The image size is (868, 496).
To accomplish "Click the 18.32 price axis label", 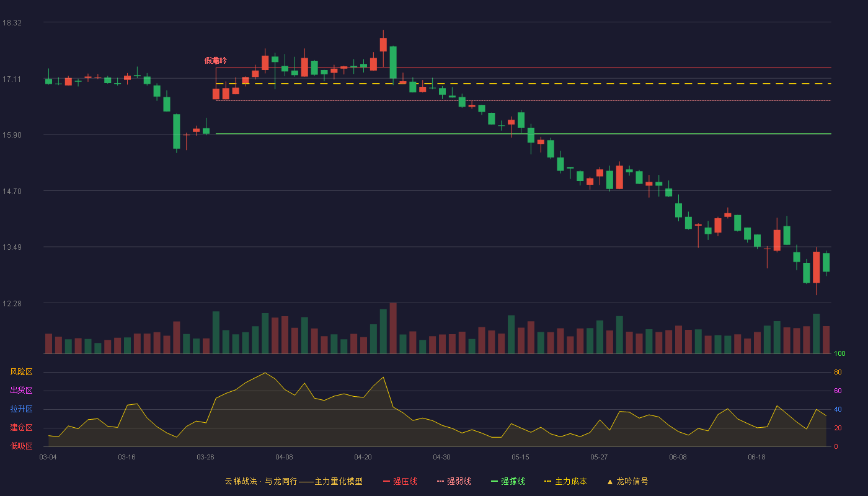I will coord(12,23).
